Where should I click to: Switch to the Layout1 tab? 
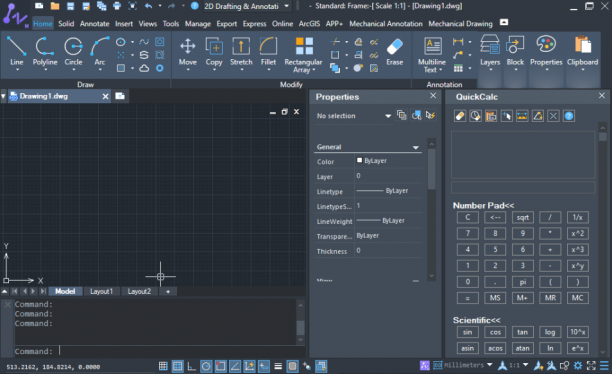[101, 291]
